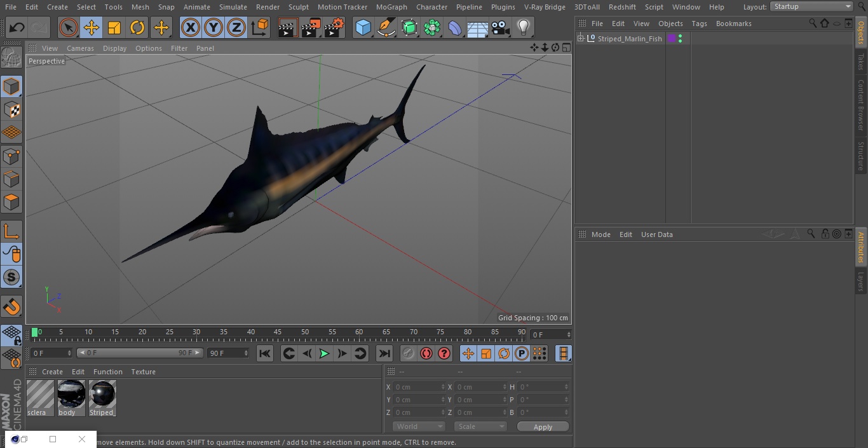Enable Model mode cube icon
The width and height of the screenshot is (868, 448).
[11, 86]
